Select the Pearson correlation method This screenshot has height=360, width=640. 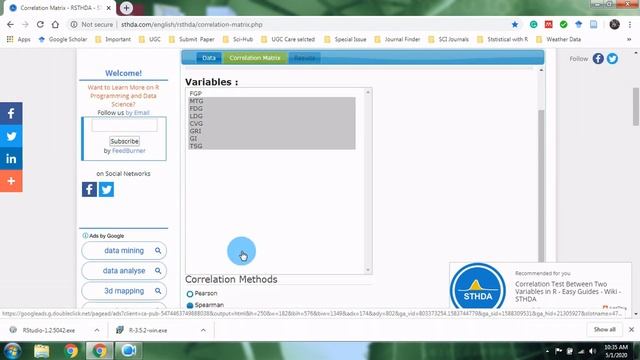coord(190,294)
